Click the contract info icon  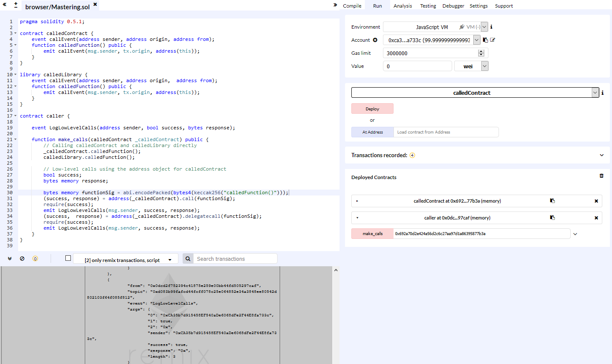(603, 93)
